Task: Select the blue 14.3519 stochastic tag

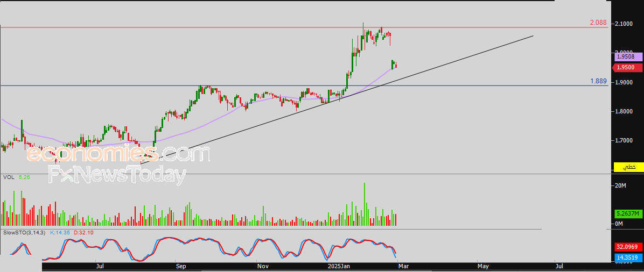Action: pyautogui.click(x=628, y=257)
